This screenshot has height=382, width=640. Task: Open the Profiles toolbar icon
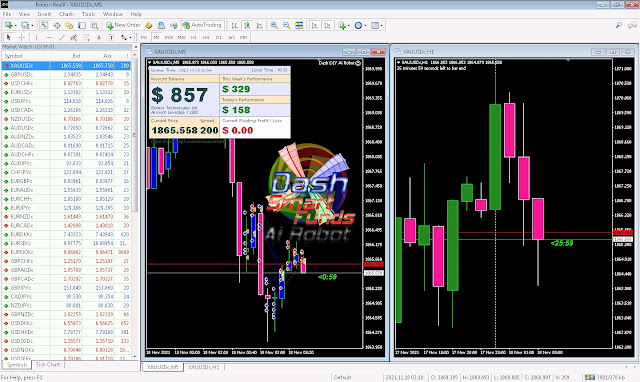click(25, 25)
